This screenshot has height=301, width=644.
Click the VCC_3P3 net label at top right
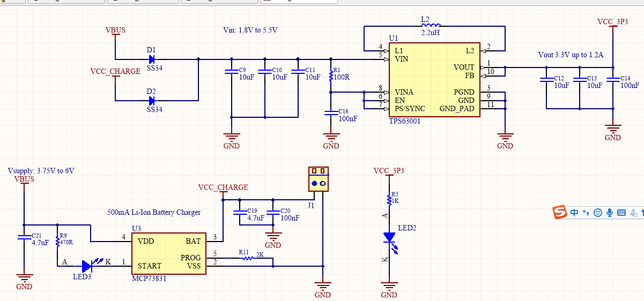[613, 22]
